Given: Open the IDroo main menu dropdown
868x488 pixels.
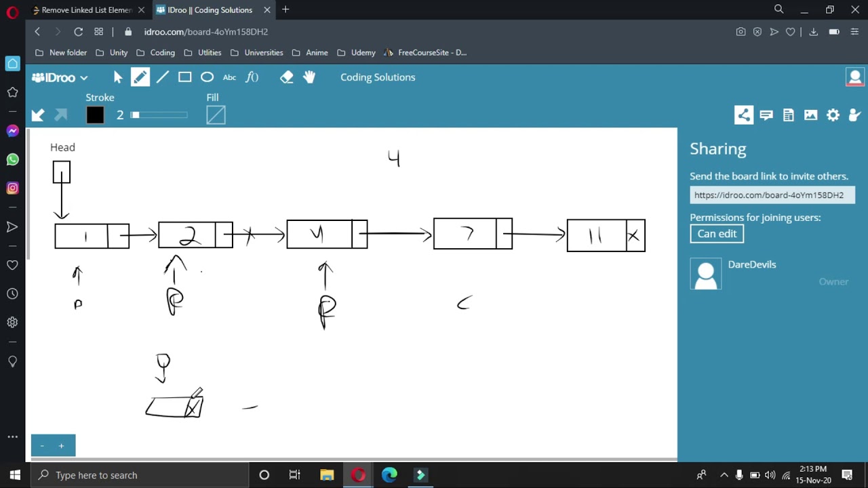Looking at the screenshot, I should 60,77.
